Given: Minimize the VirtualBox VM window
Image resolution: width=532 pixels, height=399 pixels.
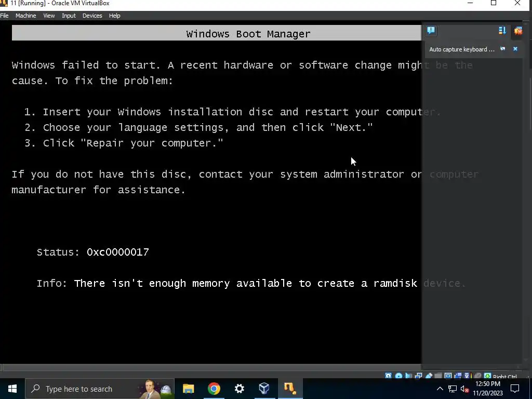Looking at the screenshot, I should pyautogui.click(x=470, y=3).
